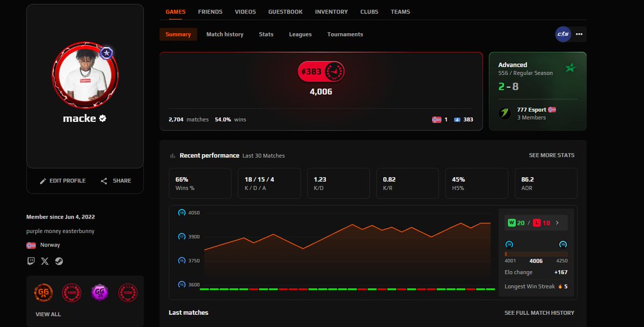Click the Elo progress bar 4001 to 4250

tap(536, 253)
